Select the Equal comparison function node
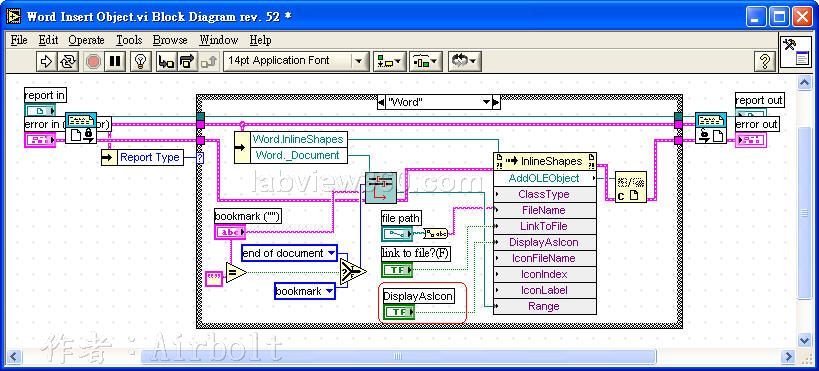The height and width of the screenshot is (371, 819). pos(236,273)
